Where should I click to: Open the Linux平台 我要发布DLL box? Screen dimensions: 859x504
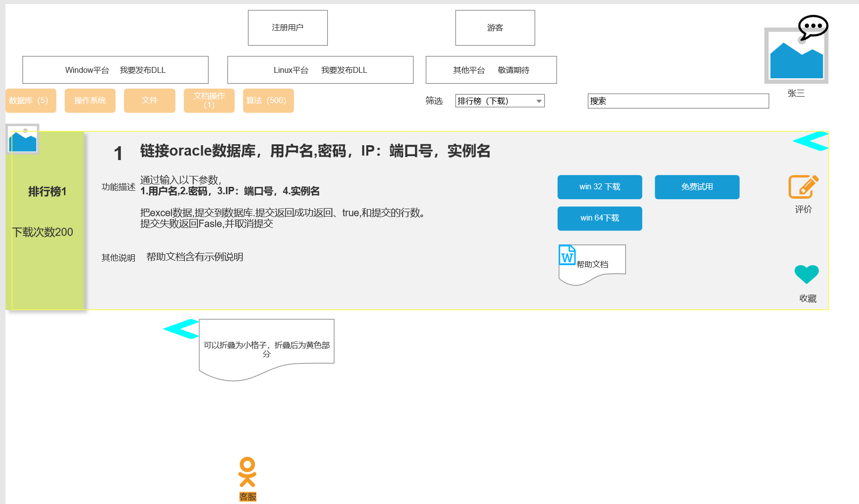coord(320,70)
